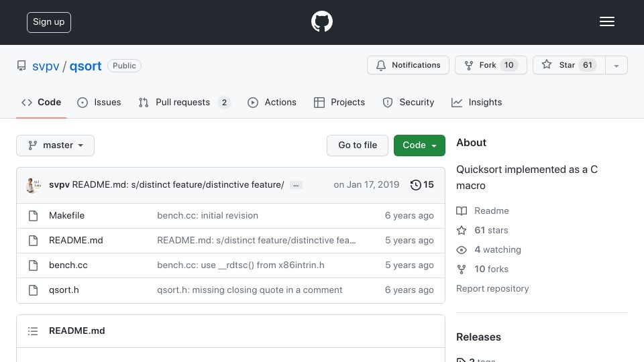
Task: Open the Readme link in About
Action: 482,211
